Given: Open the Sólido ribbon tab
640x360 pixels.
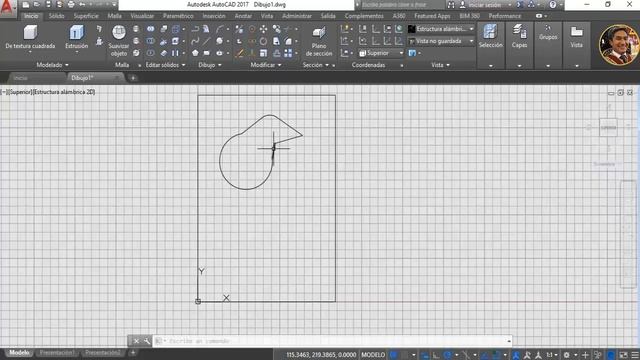Looking at the screenshot, I should (x=57, y=16).
